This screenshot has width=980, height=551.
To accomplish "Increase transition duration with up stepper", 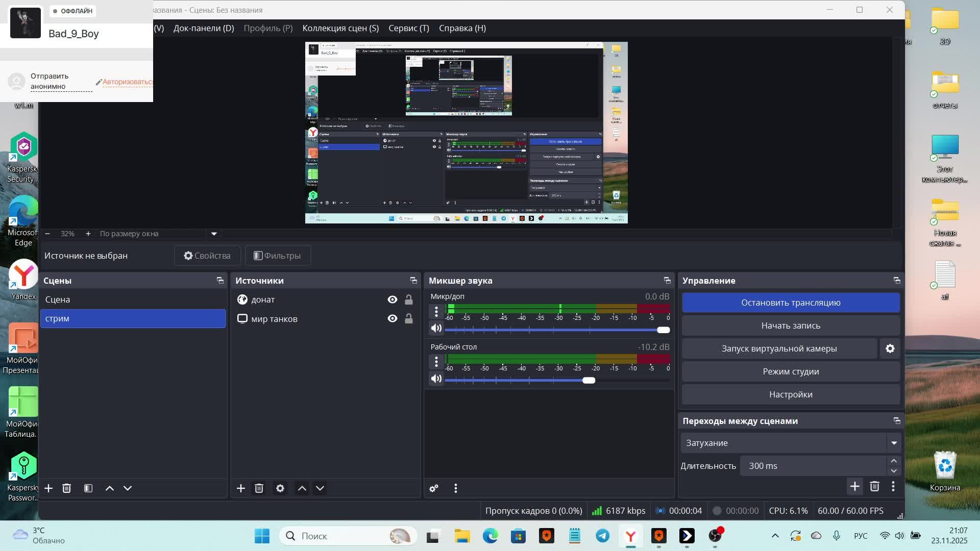I will pyautogui.click(x=894, y=461).
